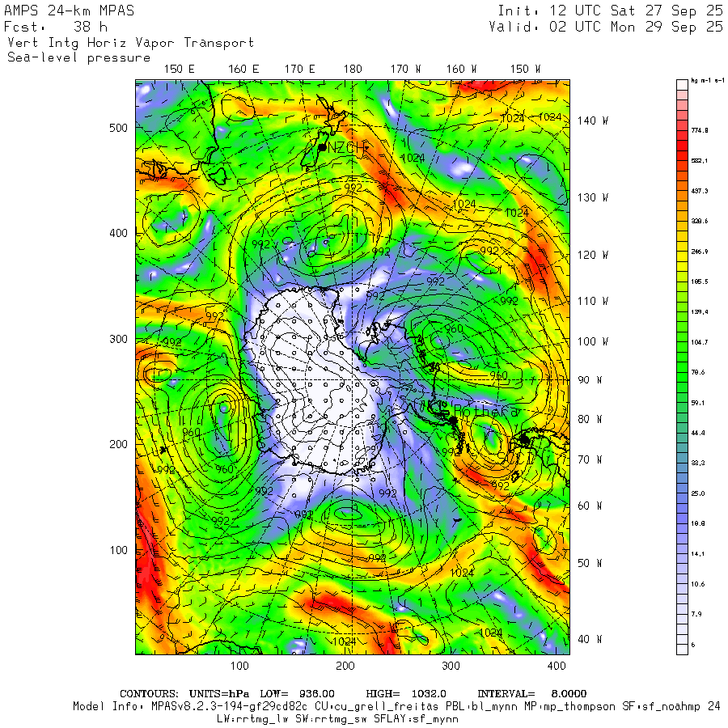
Task: Click the '150 W' longitude label
Action: [525, 69]
